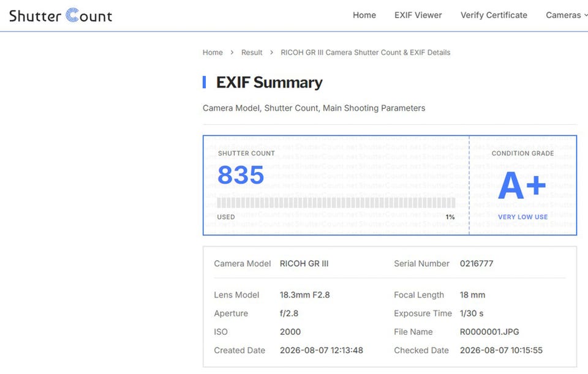Click the Camera Model, Shutter Count subtitle text
Image resolution: width=588 pixels, height=374 pixels.
(314, 108)
